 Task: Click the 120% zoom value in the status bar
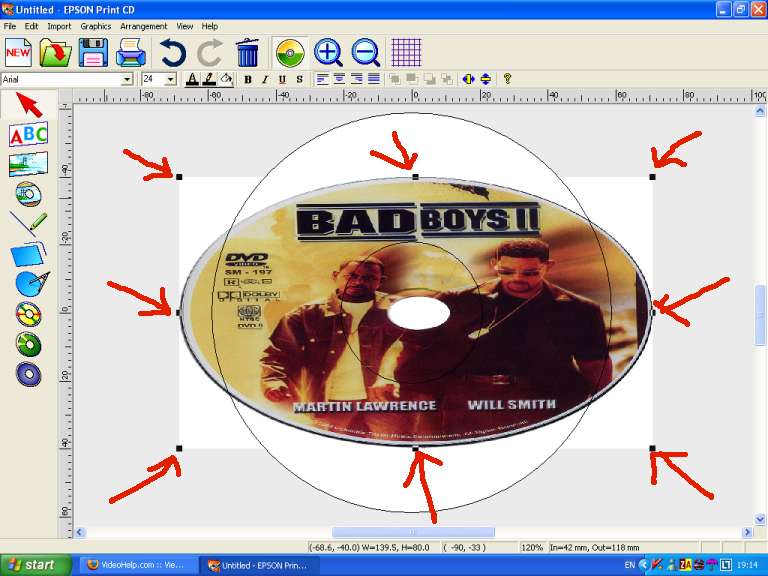(531, 548)
